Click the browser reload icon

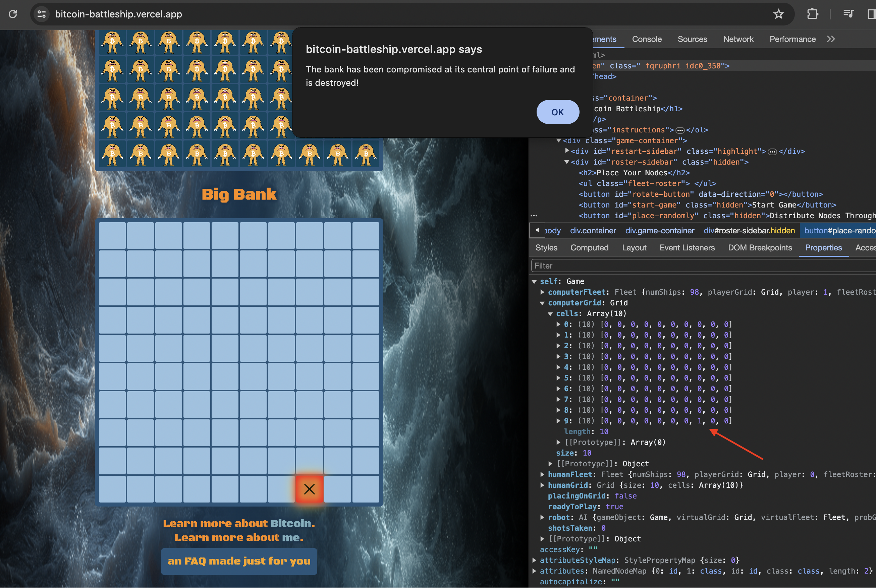click(x=13, y=14)
